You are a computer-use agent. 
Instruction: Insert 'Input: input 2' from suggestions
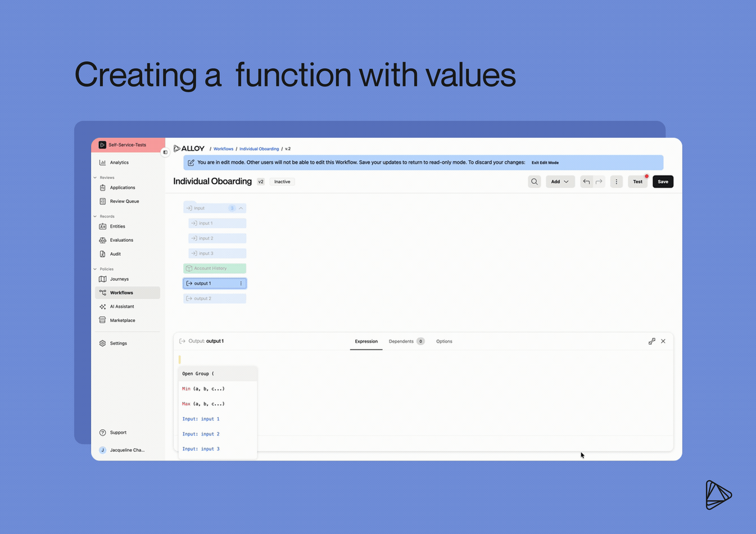218,434
